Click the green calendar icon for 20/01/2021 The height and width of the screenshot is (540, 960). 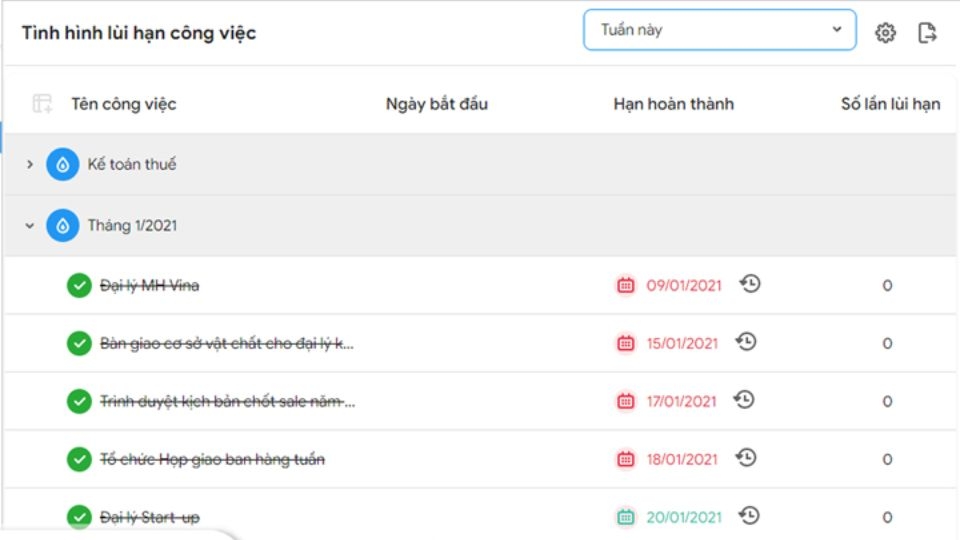pyautogui.click(x=625, y=517)
